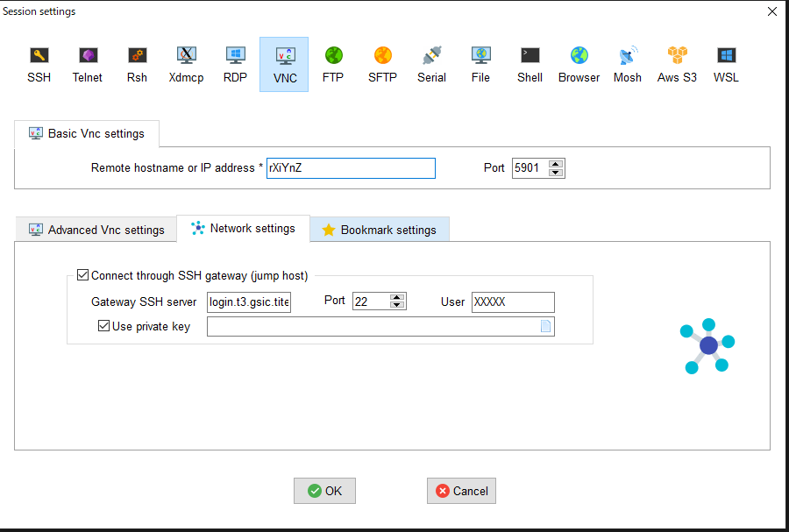Viewport: 789px width, 532px height.
Task: Click the Remote hostname or IP address field
Action: (x=351, y=167)
